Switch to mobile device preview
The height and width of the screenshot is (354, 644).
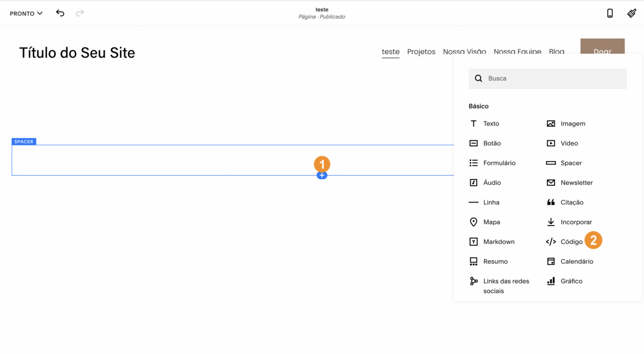point(610,13)
